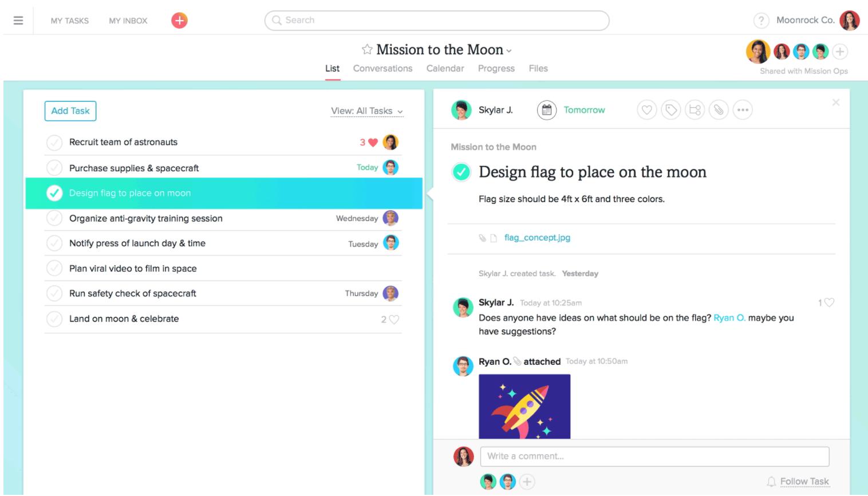Toggle completion of Design flag task in detail pane
Viewport: 868px width, 496px height.
pyautogui.click(x=461, y=172)
